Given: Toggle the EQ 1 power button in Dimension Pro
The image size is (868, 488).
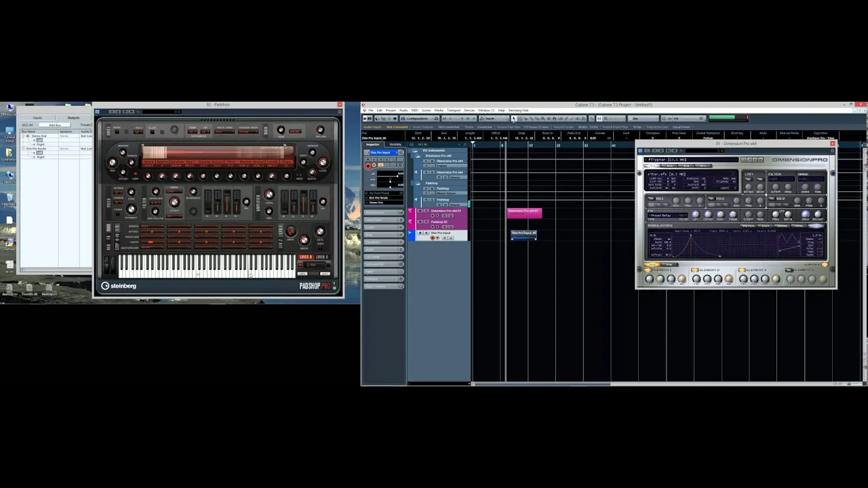Looking at the screenshot, I should click(x=651, y=199).
